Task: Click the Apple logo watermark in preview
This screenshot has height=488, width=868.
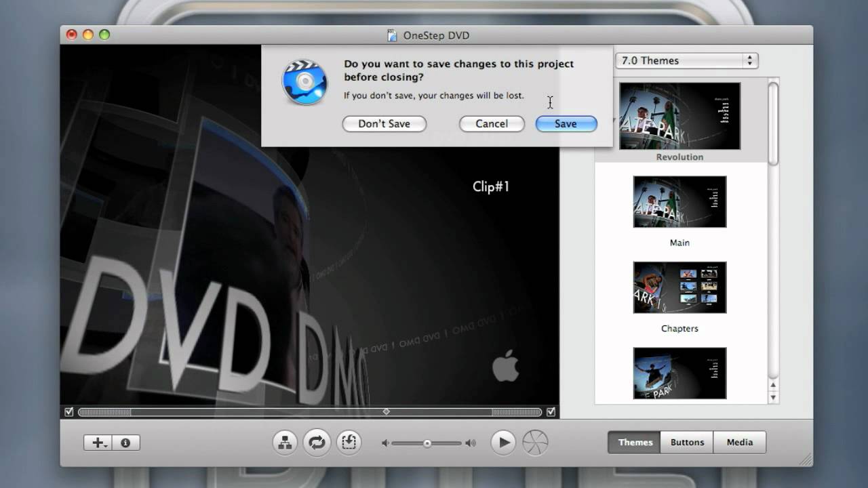Action: pos(505,366)
